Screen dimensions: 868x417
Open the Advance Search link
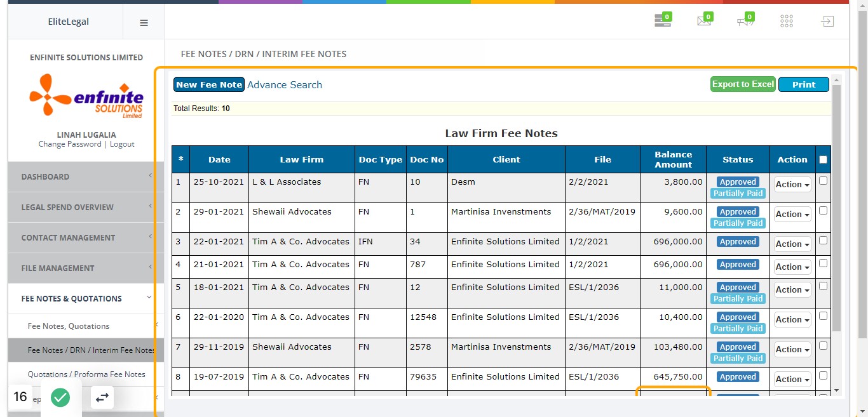285,84
